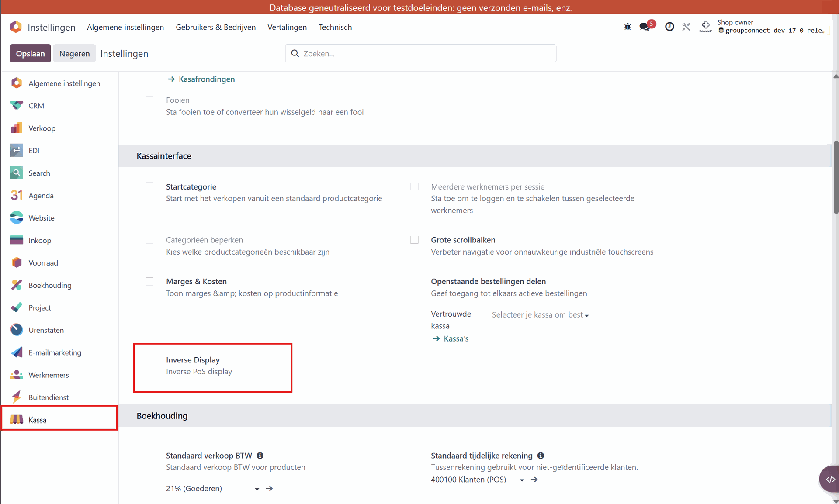The width and height of the screenshot is (839, 504).
Task: Enable the Inverse Display checkbox
Action: 149,359
